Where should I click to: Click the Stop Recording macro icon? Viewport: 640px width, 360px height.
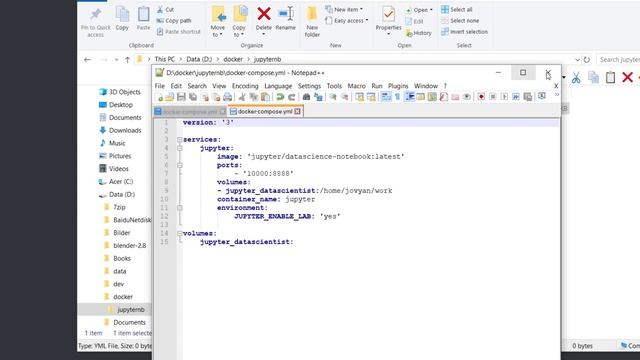pyautogui.click(x=493, y=97)
